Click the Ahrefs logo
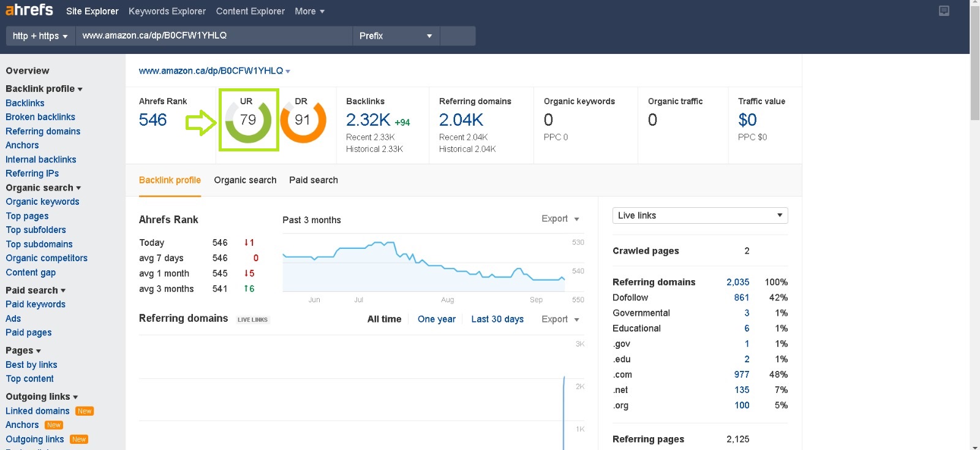The image size is (980, 450). click(29, 10)
